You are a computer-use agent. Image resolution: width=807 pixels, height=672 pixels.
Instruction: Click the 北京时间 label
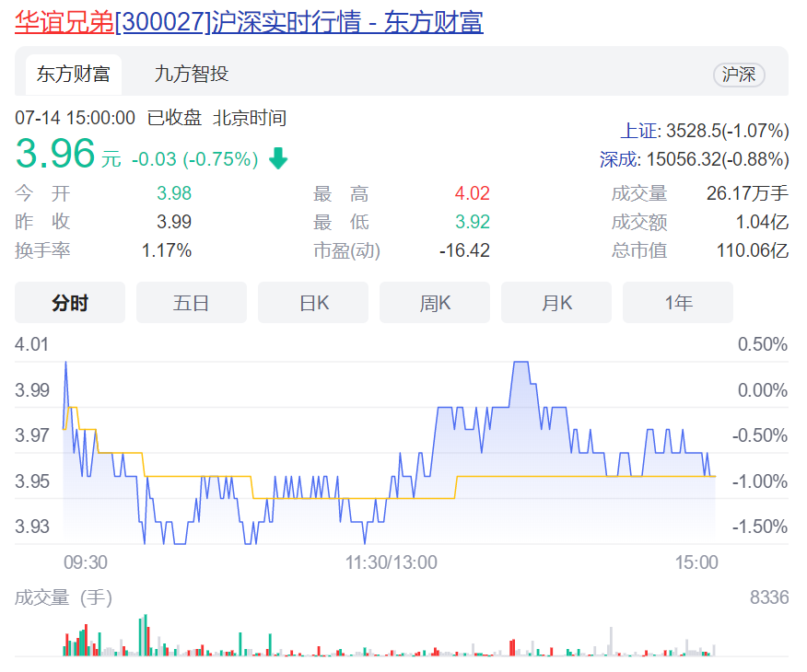click(x=250, y=118)
